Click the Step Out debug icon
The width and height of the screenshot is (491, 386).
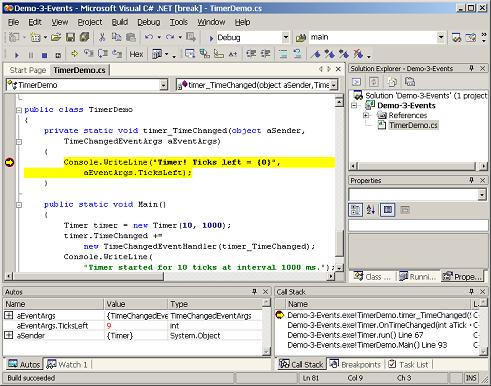(x=117, y=54)
